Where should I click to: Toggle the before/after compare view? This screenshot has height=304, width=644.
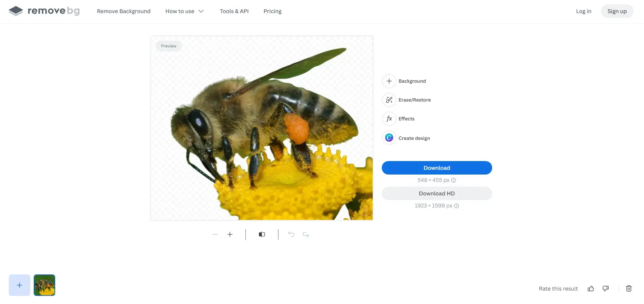tap(262, 234)
